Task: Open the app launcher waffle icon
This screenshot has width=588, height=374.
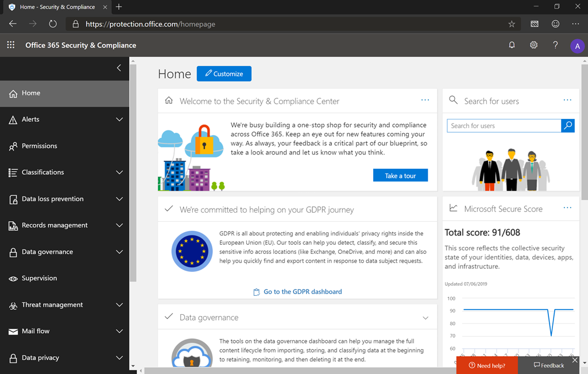Action: [10, 45]
